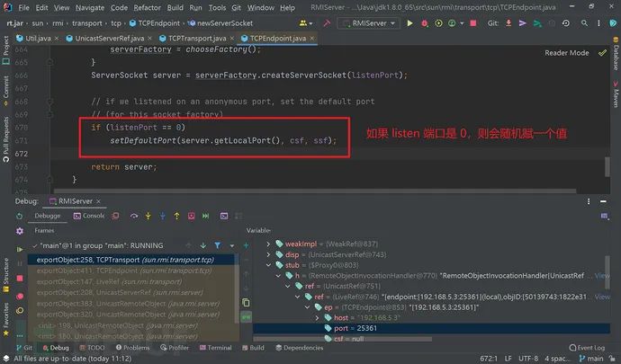Collapse the ep TCPEndpoint node

coord(307,307)
